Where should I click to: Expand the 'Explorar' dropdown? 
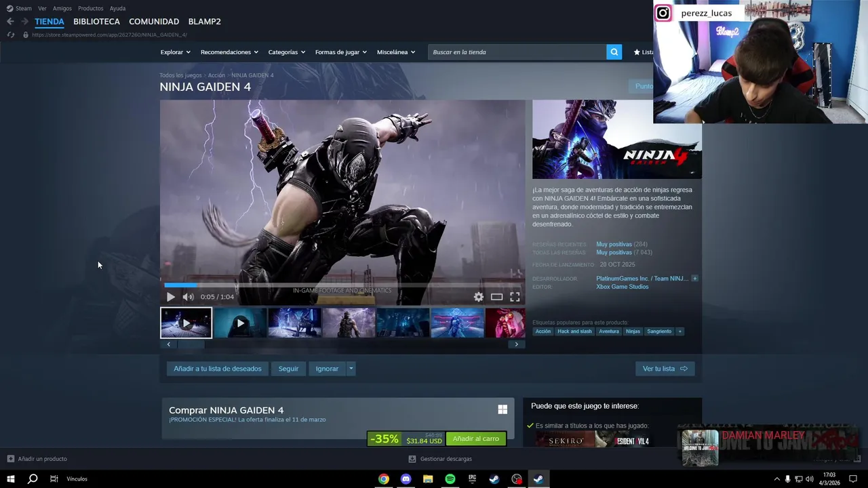(x=175, y=52)
